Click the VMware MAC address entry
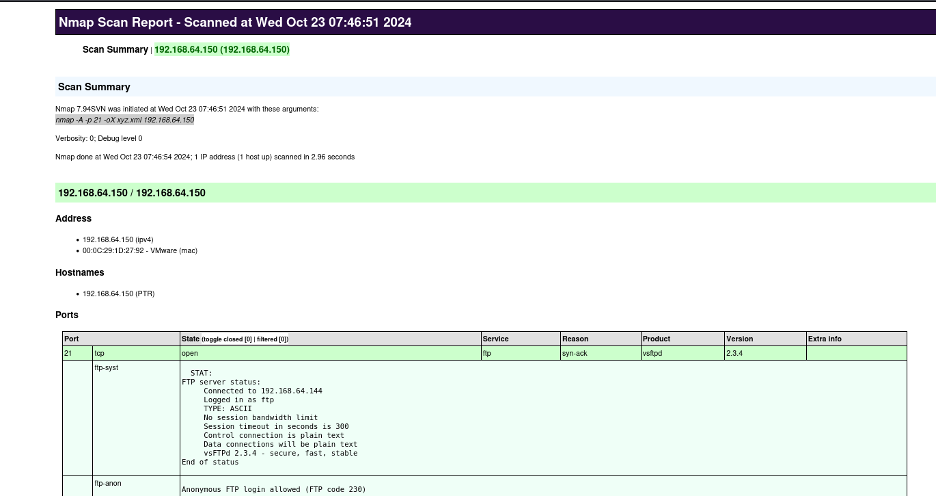 click(140, 250)
